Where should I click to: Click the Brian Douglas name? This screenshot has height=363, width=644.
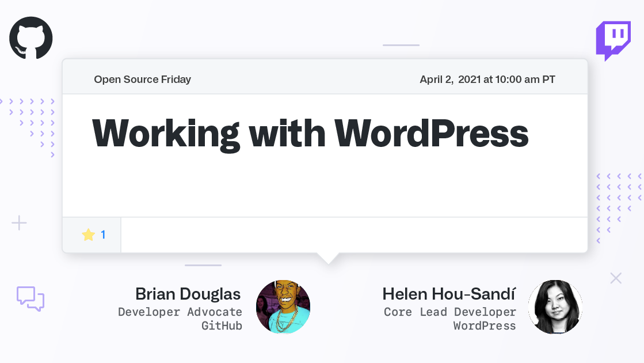click(x=188, y=294)
